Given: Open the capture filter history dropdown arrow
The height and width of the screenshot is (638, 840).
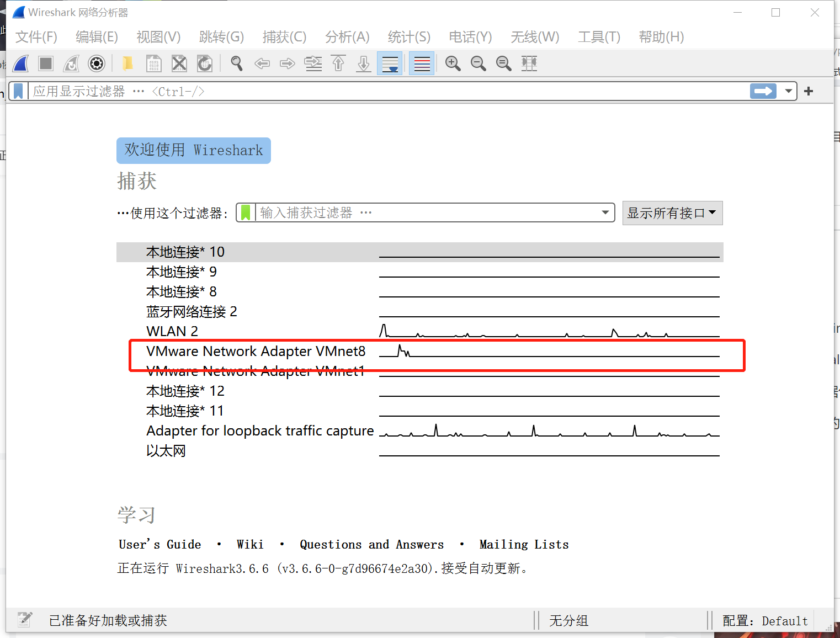Looking at the screenshot, I should [x=605, y=212].
